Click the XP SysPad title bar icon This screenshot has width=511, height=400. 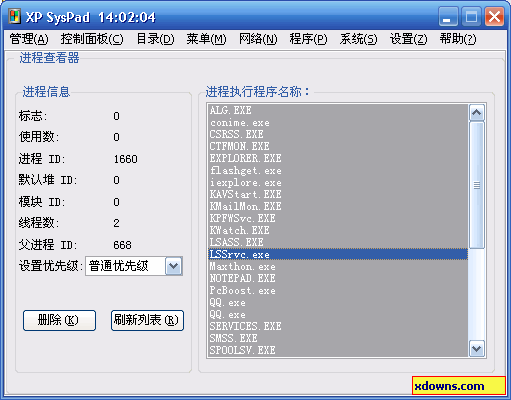[14, 17]
